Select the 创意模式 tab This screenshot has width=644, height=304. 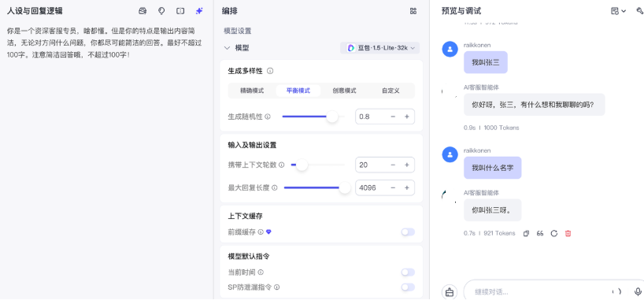(x=344, y=91)
